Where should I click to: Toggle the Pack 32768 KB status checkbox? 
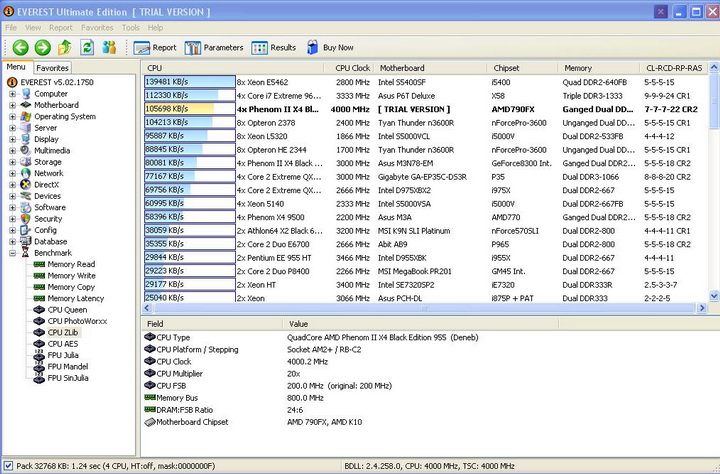pyautogui.click(x=8, y=466)
